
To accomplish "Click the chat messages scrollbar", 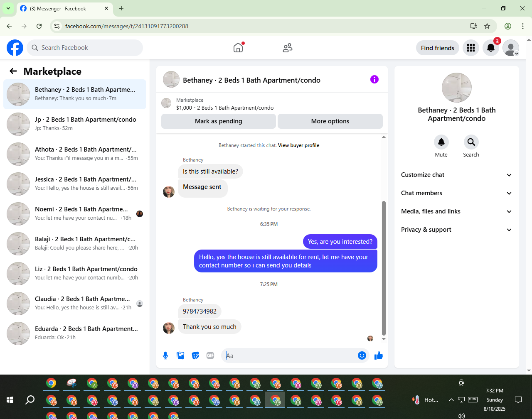I will click(x=384, y=268).
